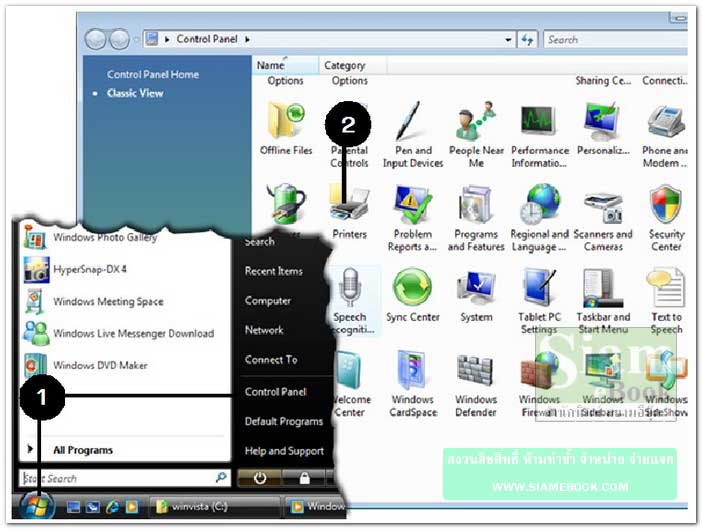Open Computer from Start menu
The height and width of the screenshot is (529, 702).
click(x=268, y=301)
